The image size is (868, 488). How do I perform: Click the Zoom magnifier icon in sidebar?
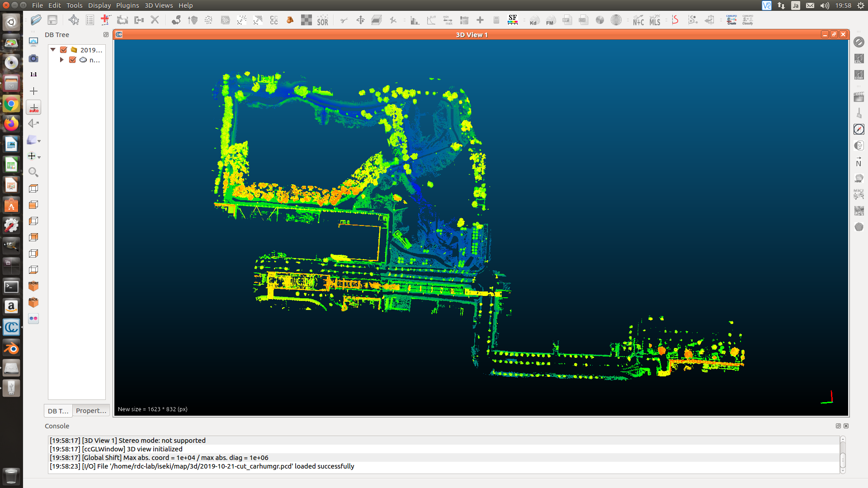point(33,172)
